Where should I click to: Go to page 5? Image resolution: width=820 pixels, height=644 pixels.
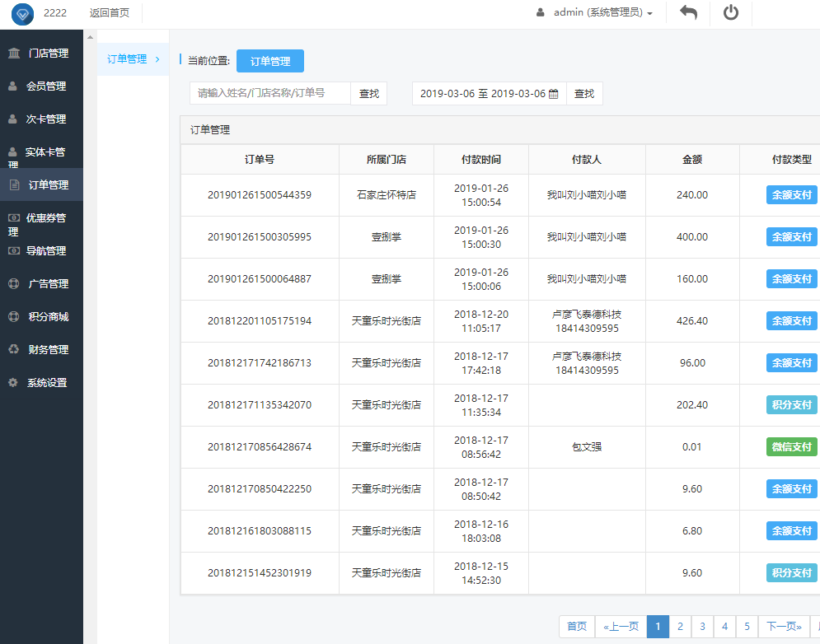747,626
